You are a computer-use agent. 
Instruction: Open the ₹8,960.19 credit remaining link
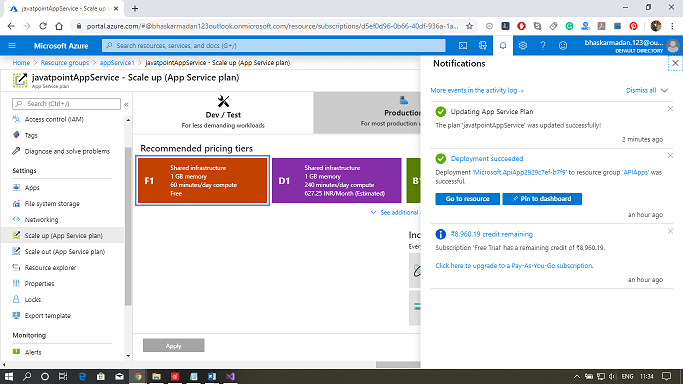pyautogui.click(x=491, y=234)
